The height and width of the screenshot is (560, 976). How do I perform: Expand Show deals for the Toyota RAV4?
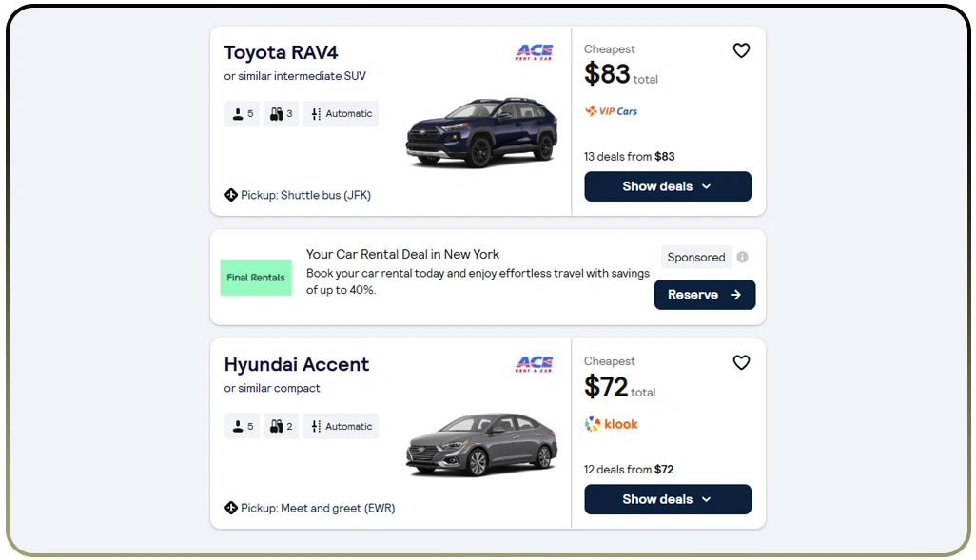point(667,186)
